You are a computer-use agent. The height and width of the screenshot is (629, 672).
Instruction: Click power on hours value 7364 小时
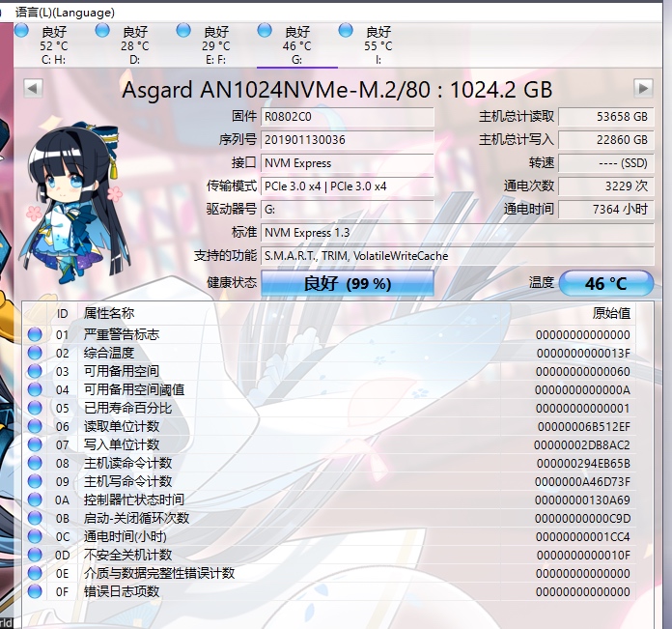pyautogui.click(x=606, y=210)
